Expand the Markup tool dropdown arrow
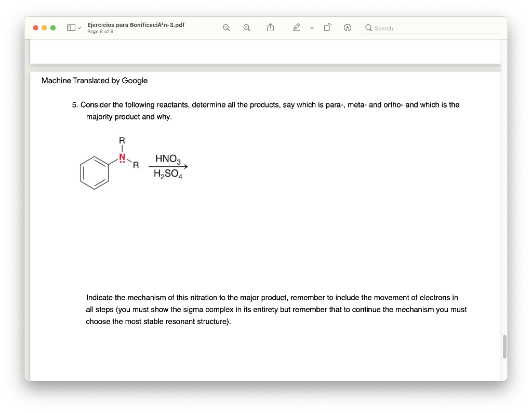The image size is (532, 413). (312, 28)
